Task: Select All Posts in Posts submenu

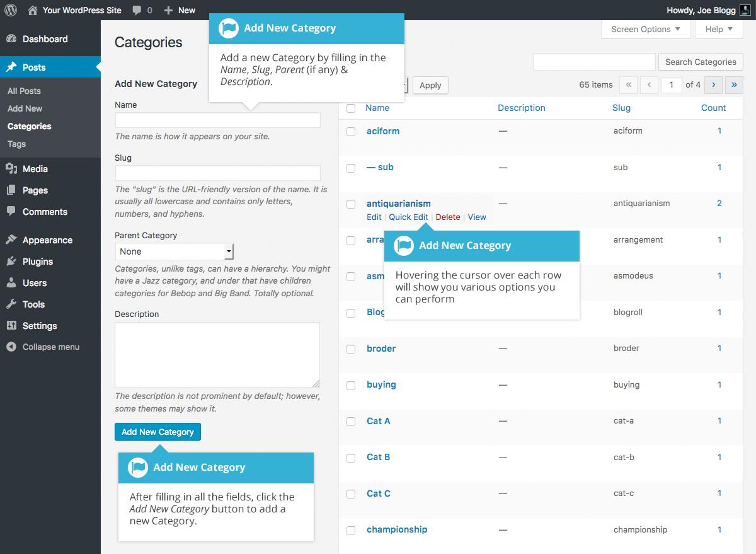Action: pos(24,91)
